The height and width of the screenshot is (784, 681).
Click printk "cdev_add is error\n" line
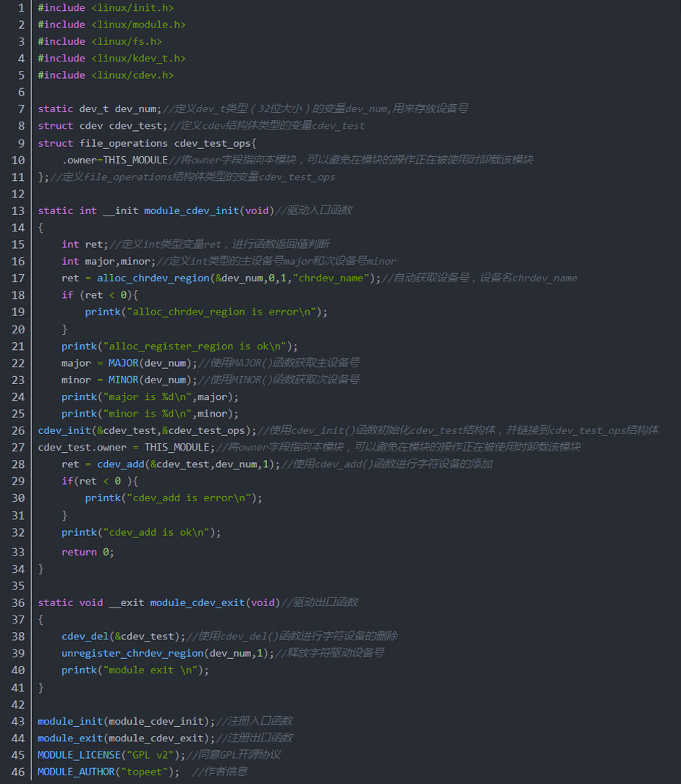[x=174, y=498]
